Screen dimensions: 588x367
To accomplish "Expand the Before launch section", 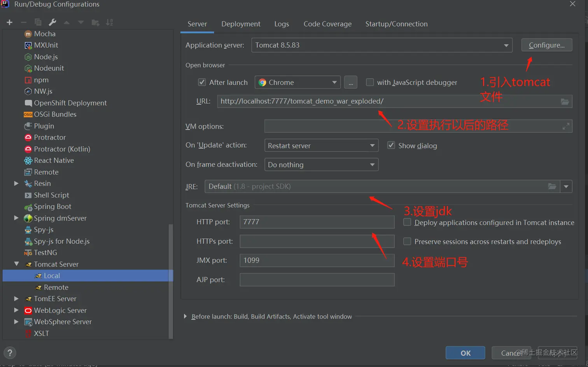I will coord(185,316).
